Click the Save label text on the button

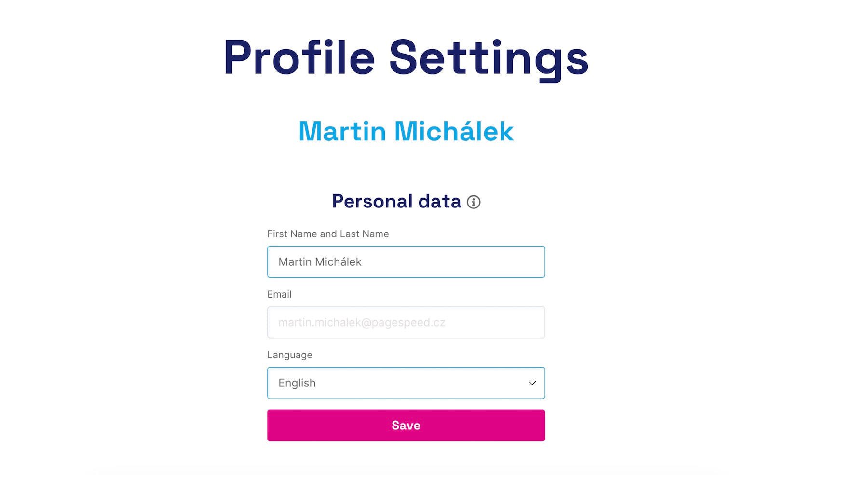coord(406,426)
